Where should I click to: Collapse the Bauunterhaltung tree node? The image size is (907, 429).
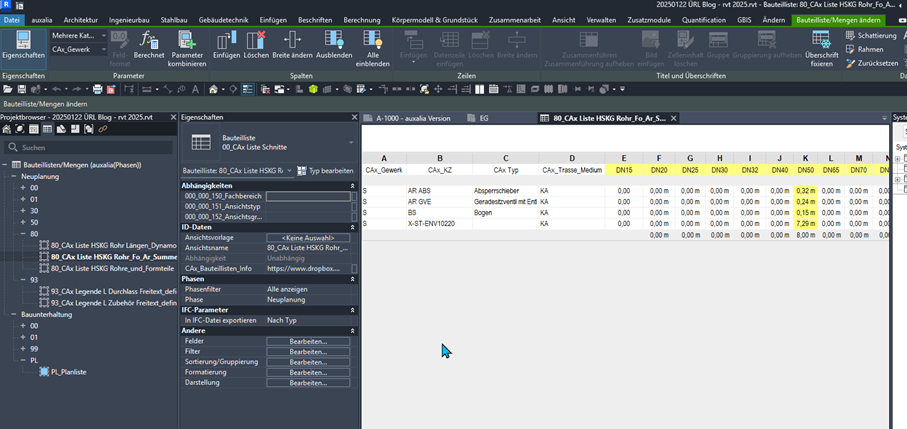(13, 315)
